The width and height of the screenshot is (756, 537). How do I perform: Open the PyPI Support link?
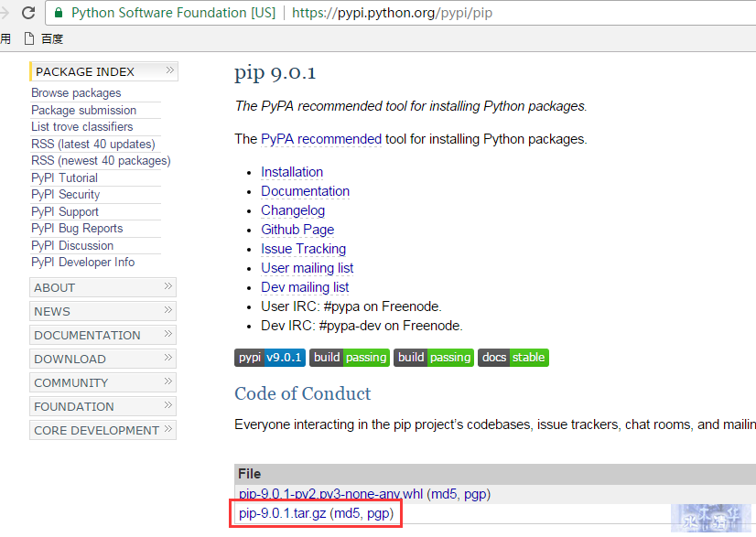[x=65, y=211]
